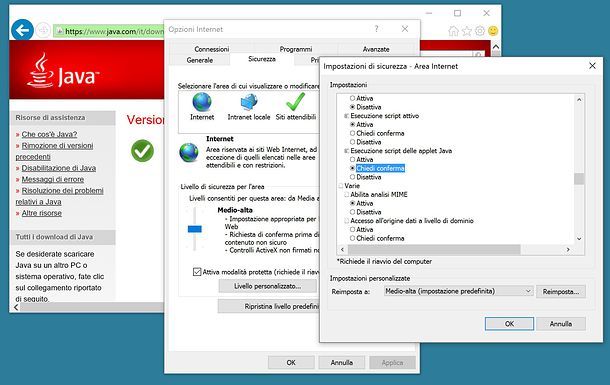Click the Java logo on the page
The image size is (610, 385).
tap(63, 71)
